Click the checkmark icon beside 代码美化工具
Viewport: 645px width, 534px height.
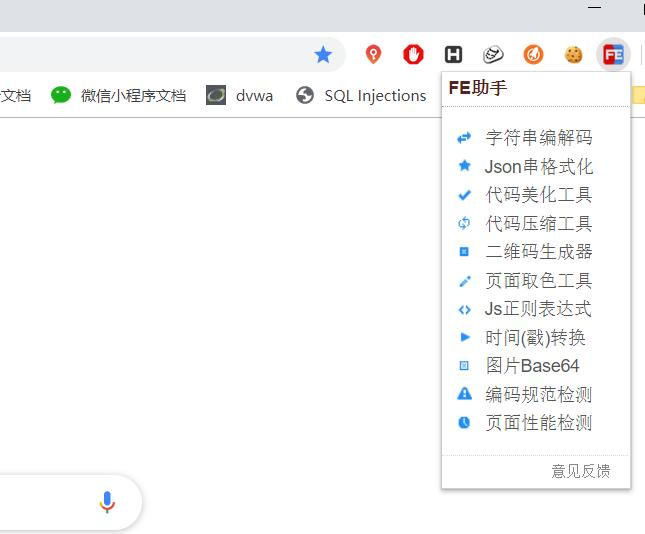click(x=464, y=195)
